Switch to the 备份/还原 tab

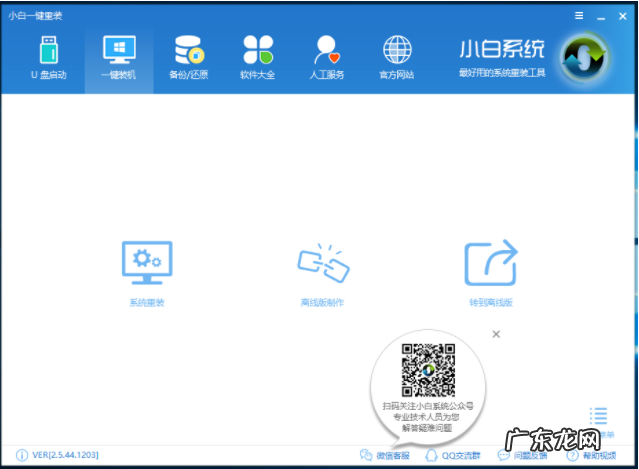[x=189, y=57]
